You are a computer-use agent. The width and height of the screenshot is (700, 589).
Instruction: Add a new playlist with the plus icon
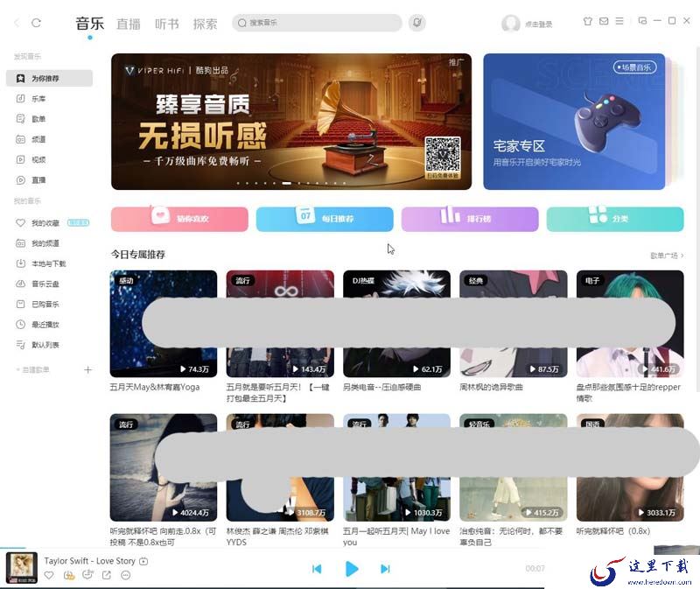click(88, 369)
